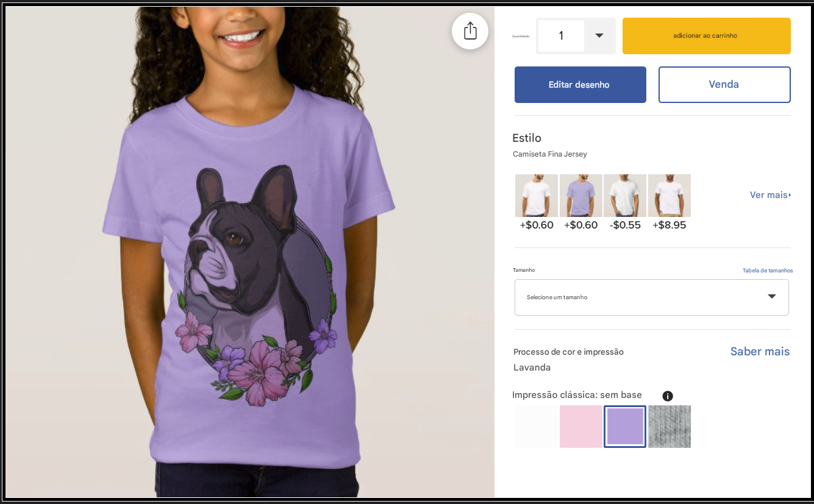The width and height of the screenshot is (814, 504).
Task: Click the Editar desenho button
Action: [x=580, y=85]
